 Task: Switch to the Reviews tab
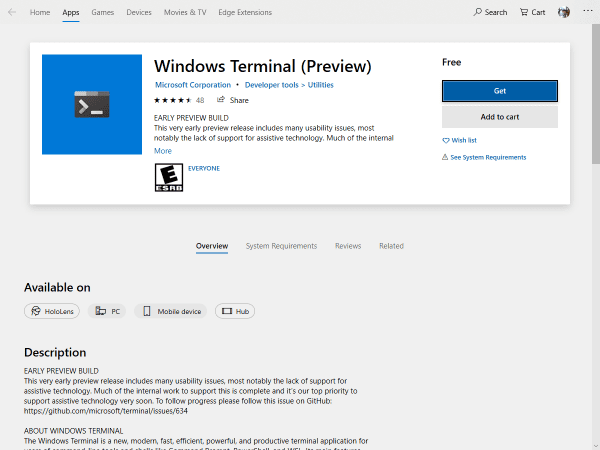pos(348,246)
